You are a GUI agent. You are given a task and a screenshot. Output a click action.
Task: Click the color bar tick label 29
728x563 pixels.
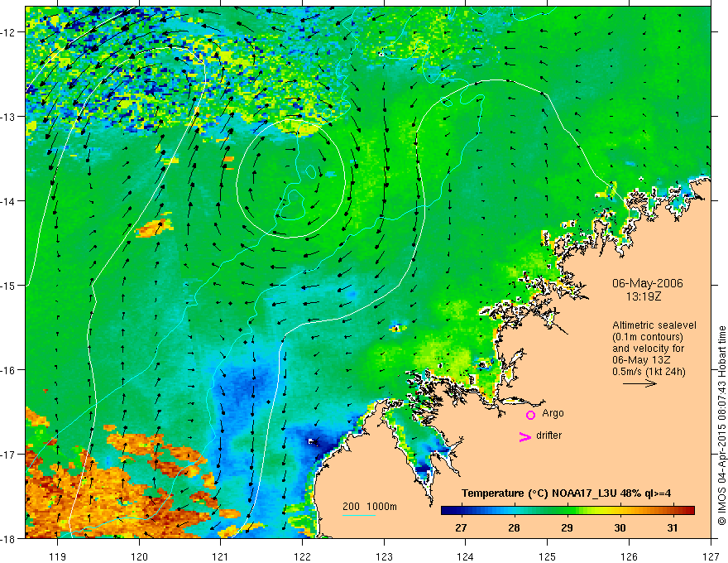[x=567, y=527]
